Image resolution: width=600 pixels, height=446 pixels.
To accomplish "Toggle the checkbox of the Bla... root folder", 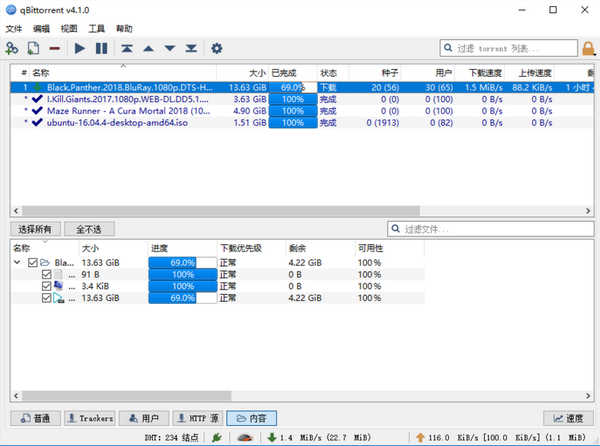I will (x=33, y=263).
